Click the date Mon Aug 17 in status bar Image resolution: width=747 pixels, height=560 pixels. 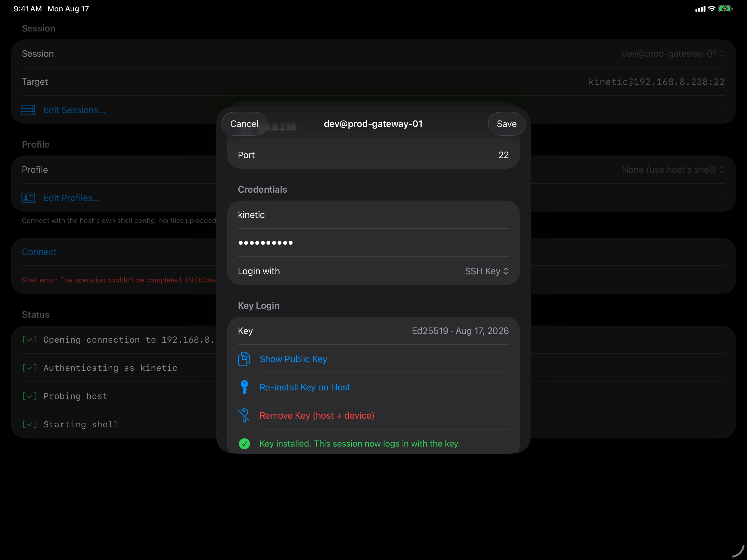pyautogui.click(x=68, y=9)
